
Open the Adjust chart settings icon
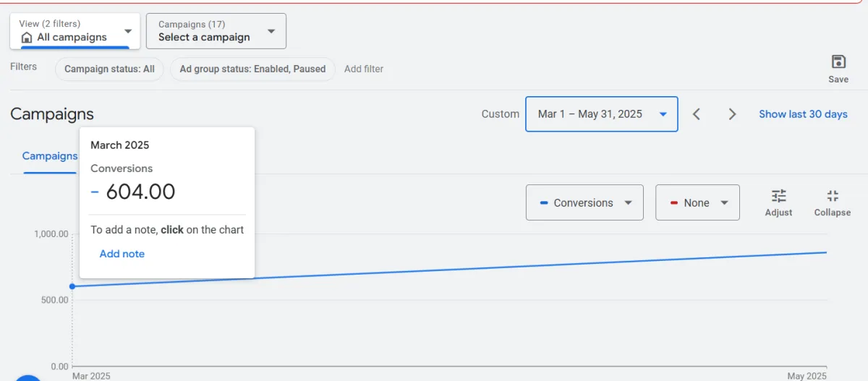pyautogui.click(x=778, y=196)
